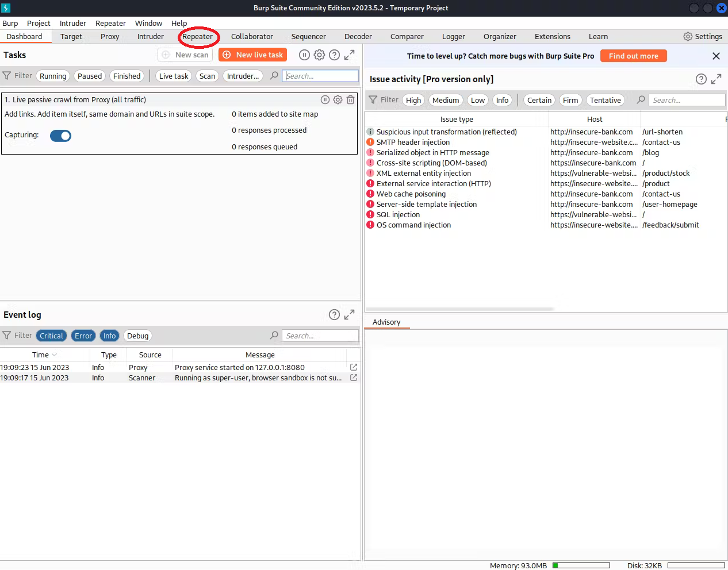This screenshot has width=728, height=570.
Task: Switch to the Decoder tab
Action: point(358,36)
